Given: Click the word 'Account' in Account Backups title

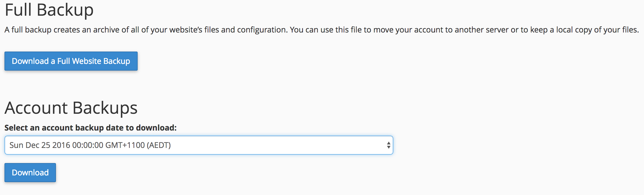Looking at the screenshot, I should coord(36,108).
